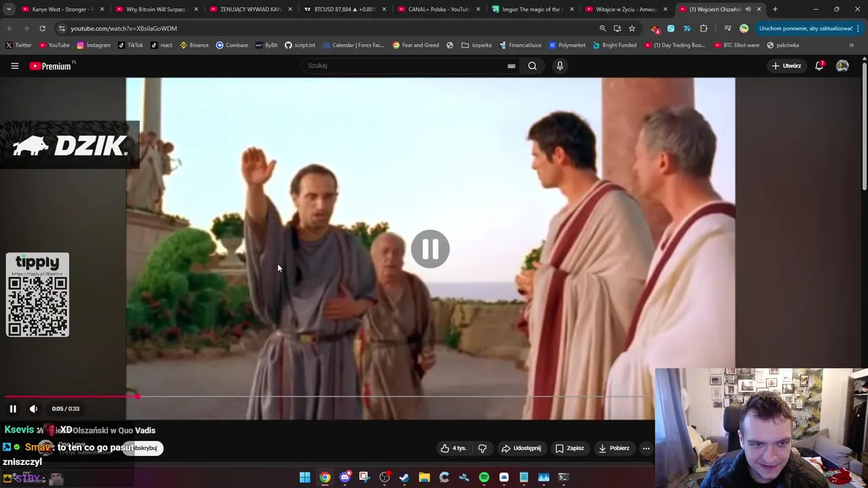Go back in browser history

9,28
